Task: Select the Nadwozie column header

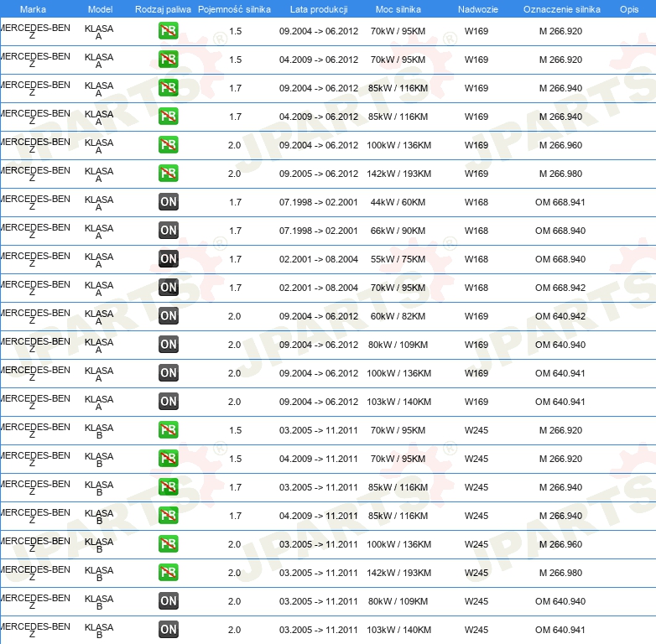Action: 477,9
